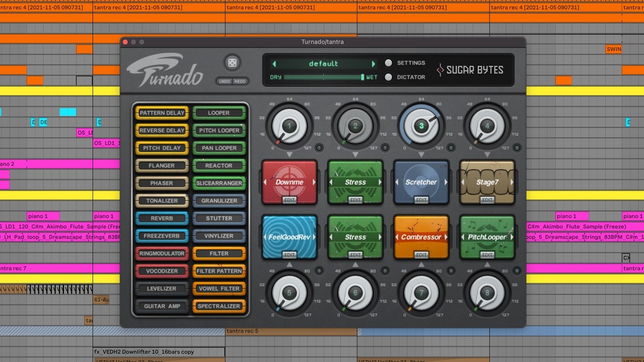
Task: Open EDIT on the FeelGoodRev slot
Action: pos(290,255)
